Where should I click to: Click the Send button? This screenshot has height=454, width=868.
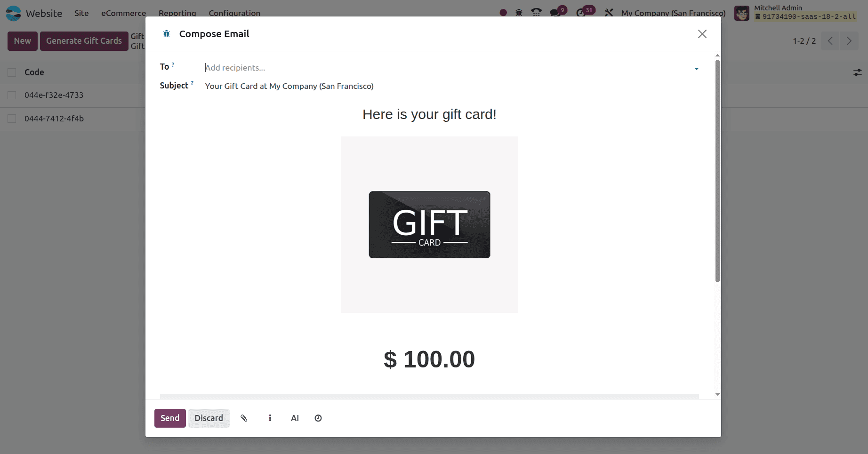pos(170,418)
